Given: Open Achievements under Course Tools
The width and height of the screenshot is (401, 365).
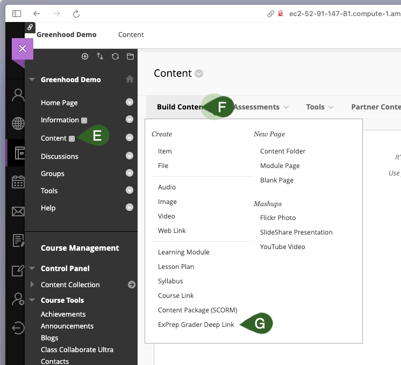Looking at the screenshot, I should [x=63, y=314].
